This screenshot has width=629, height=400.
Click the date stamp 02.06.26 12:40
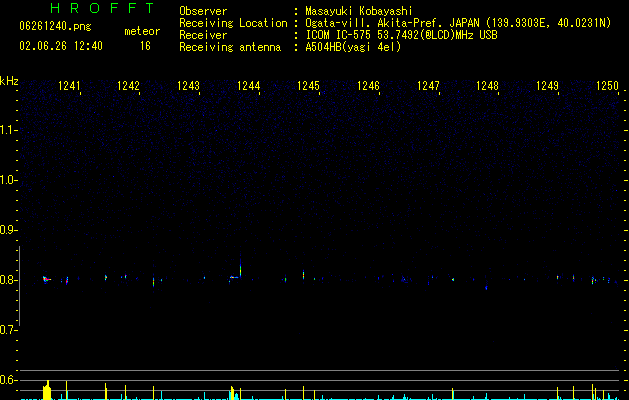pos(61,46)
